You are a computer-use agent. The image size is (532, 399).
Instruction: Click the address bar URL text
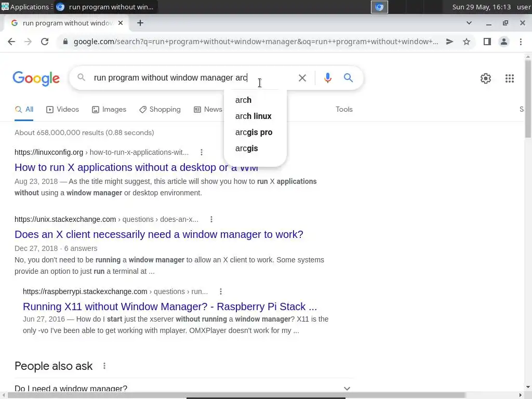coord(256,42)
